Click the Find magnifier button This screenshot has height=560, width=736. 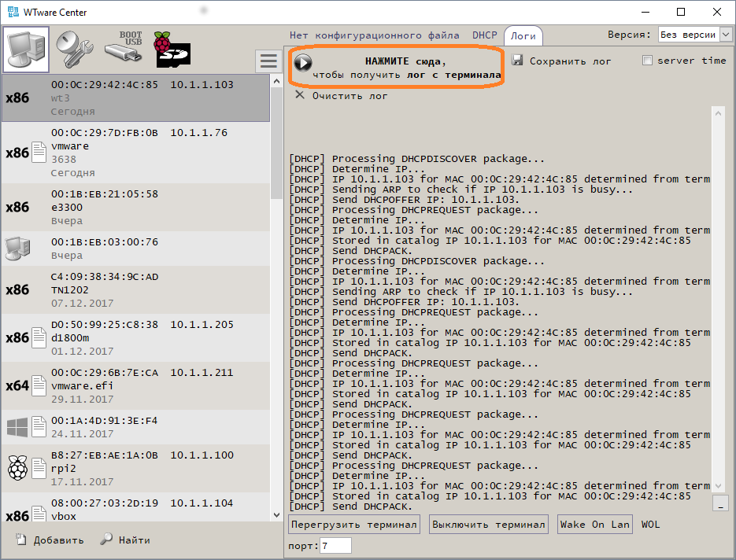click(x=125, y=540)
